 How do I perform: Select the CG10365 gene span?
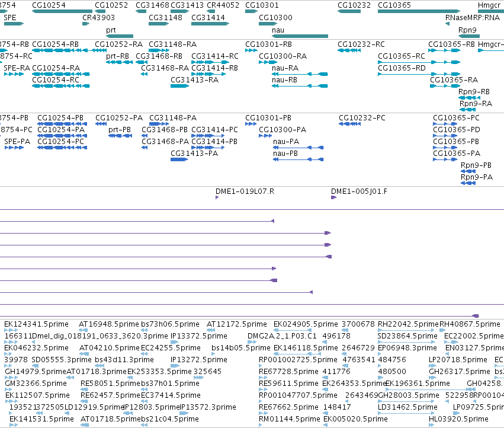coord(419,11)
